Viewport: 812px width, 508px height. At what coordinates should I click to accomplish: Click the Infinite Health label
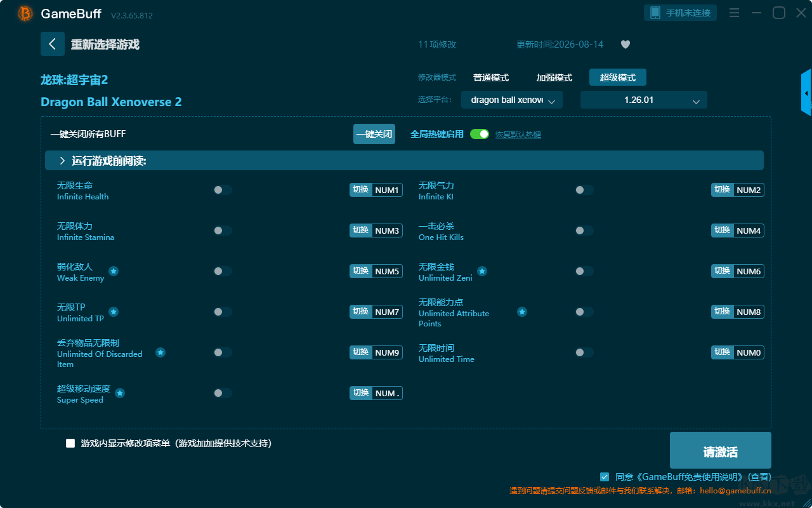click(x=82, y=197)
